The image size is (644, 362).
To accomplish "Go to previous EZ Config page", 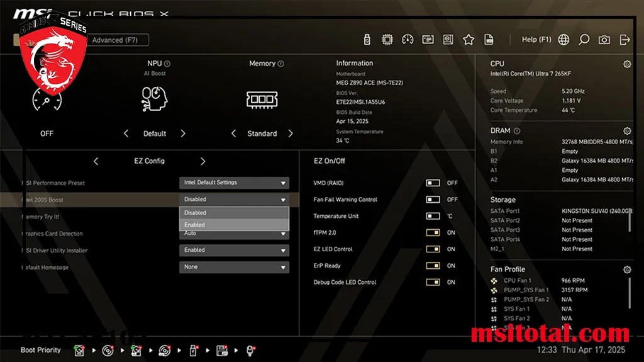I will (96, 161).
